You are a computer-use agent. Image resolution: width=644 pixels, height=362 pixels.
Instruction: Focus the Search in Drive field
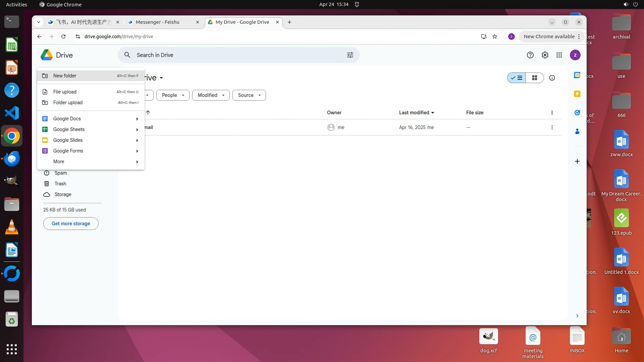coord(235,55)
